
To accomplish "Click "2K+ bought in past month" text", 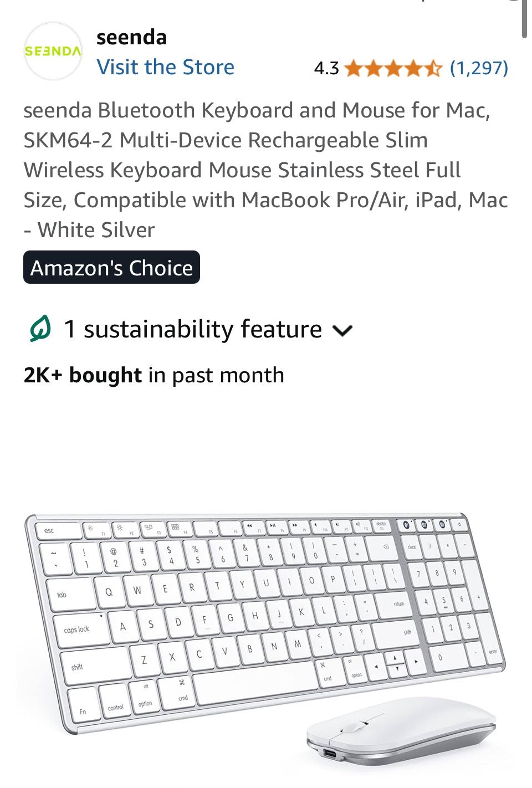I will tap(154, 375).
